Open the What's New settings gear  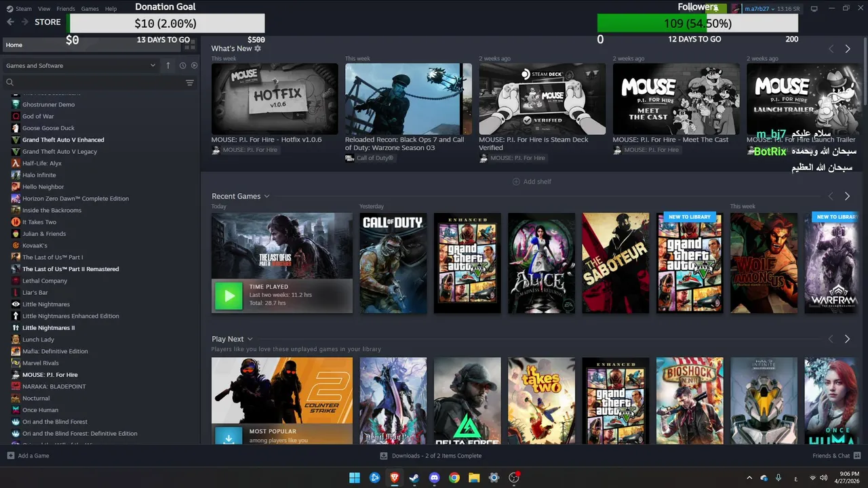pos(258,49)
